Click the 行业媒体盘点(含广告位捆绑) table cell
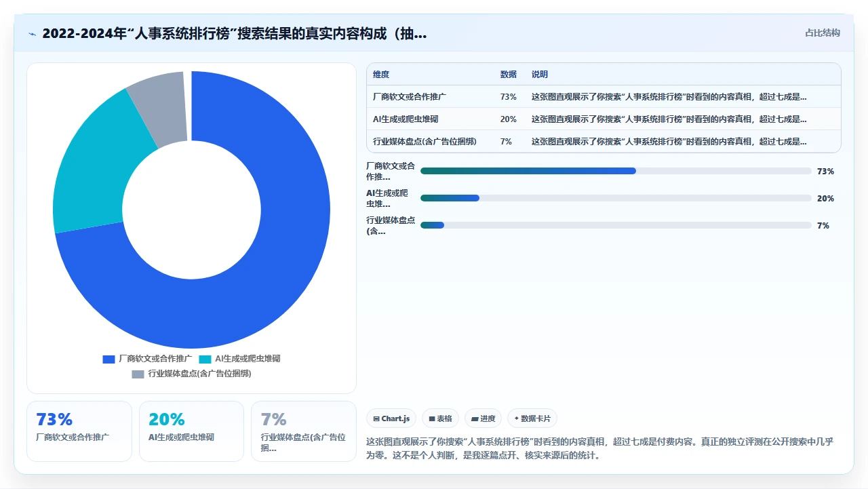The image size is (868, 489). tap(425, 142)
